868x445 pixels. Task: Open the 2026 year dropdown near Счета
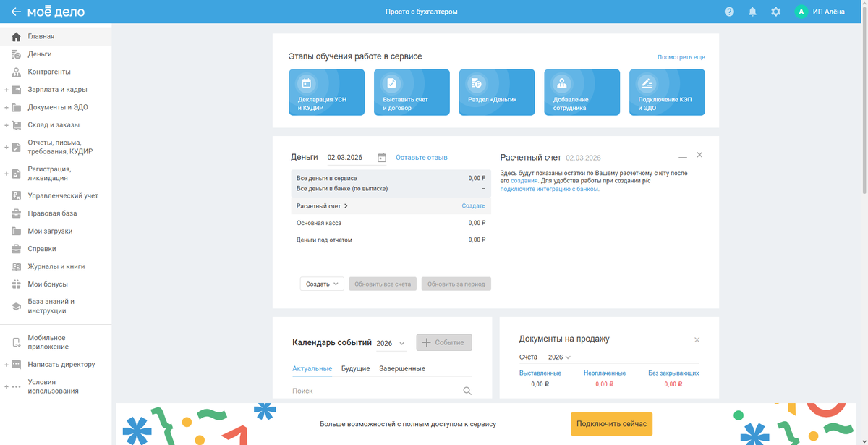pos(559,357)
